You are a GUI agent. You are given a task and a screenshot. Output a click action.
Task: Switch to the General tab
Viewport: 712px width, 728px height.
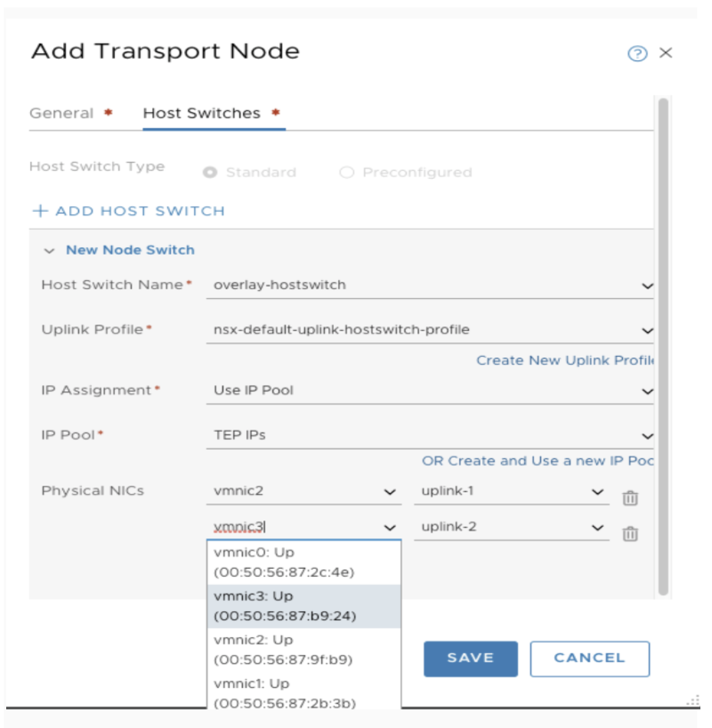62,114
